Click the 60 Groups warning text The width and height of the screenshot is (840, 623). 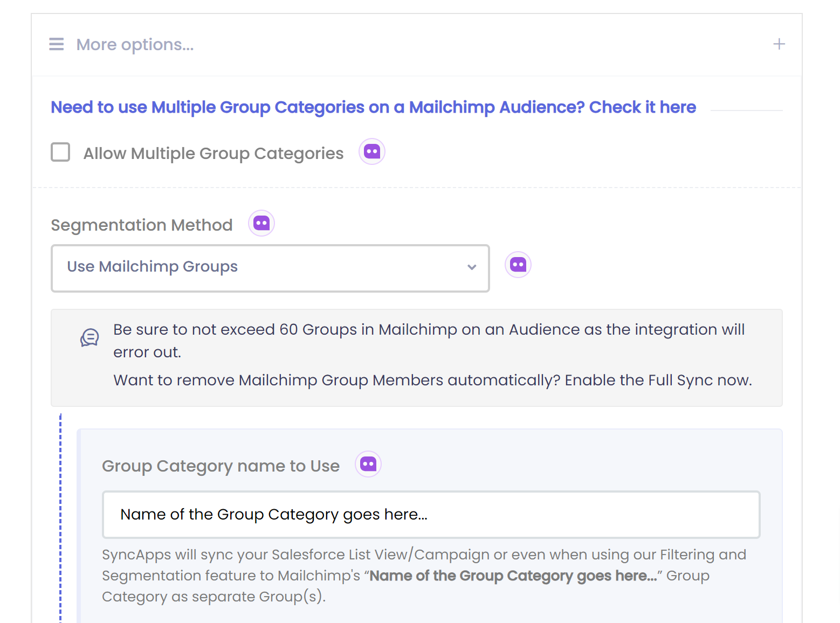pyautogui.click(x=429, y=341)
